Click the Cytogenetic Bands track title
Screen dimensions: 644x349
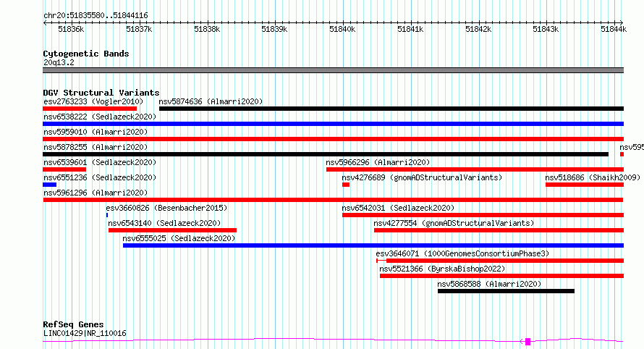click(x=86, y=54)
